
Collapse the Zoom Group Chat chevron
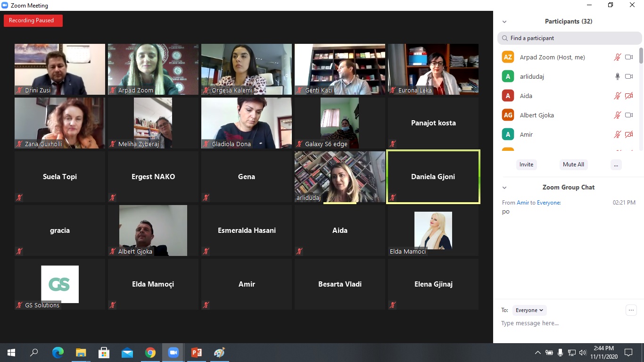504,188
